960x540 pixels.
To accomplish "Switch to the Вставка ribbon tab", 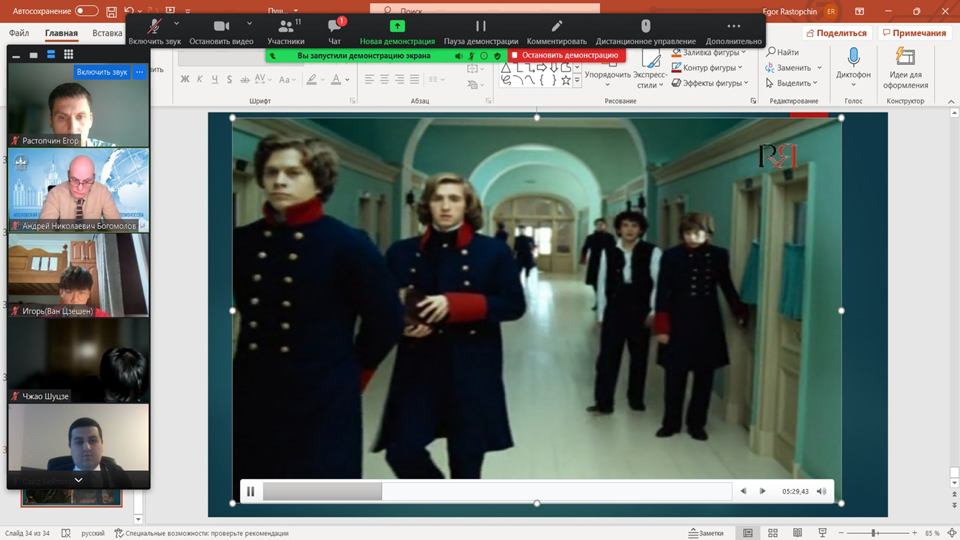I will click(107, 32).
